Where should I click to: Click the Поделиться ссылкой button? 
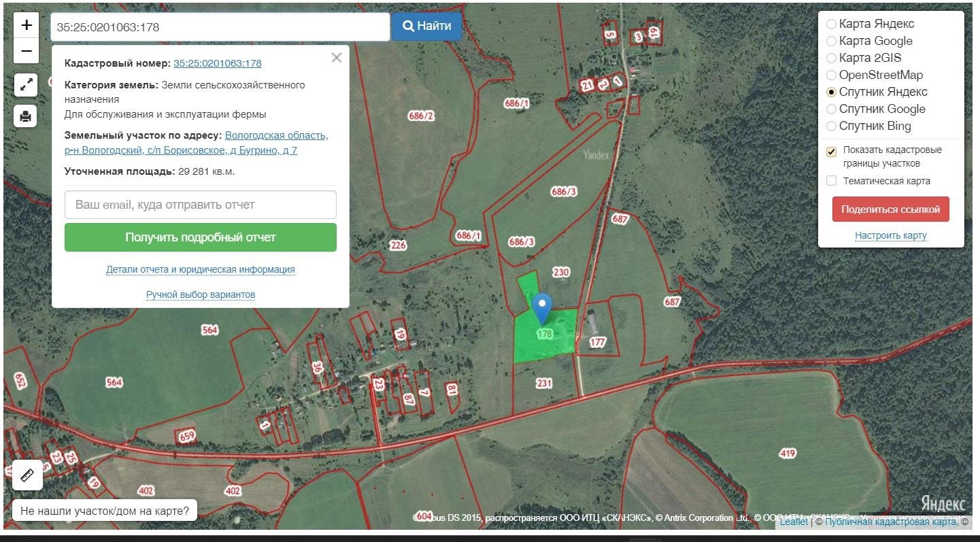tap(890, 209)
